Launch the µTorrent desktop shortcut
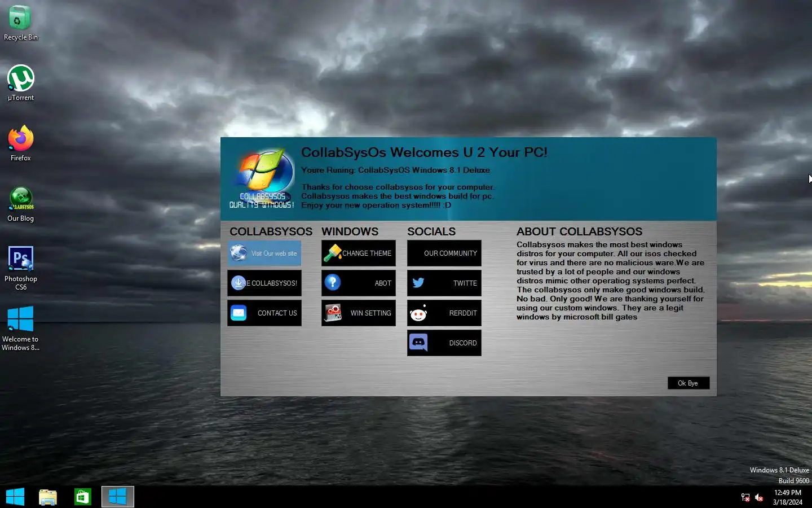Image resolution: width=812 pixels, height=508 pixels. [21, 83]
